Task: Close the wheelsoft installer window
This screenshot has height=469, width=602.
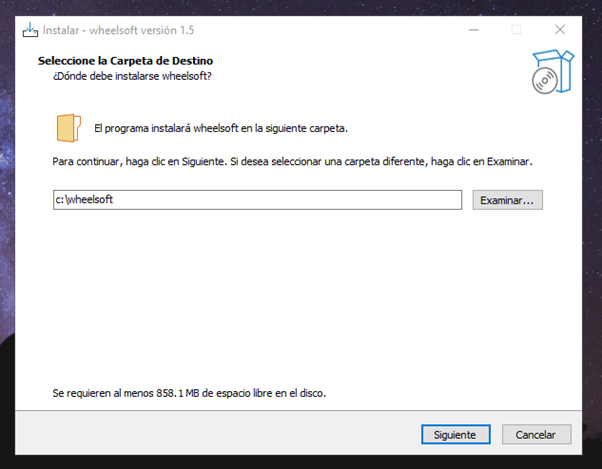Action: tap(560, 29)
